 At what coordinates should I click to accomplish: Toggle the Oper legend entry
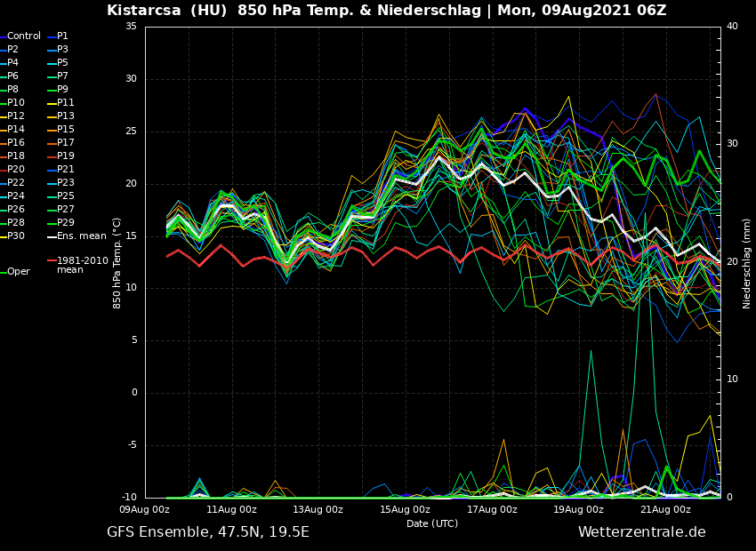click(19, 272)
